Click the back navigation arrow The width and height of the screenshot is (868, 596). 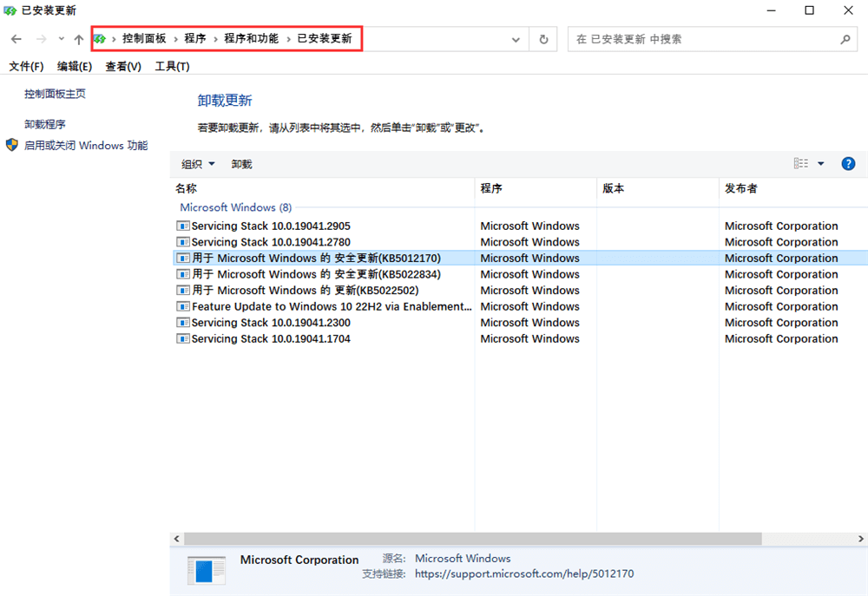click(x=16, y=38)
